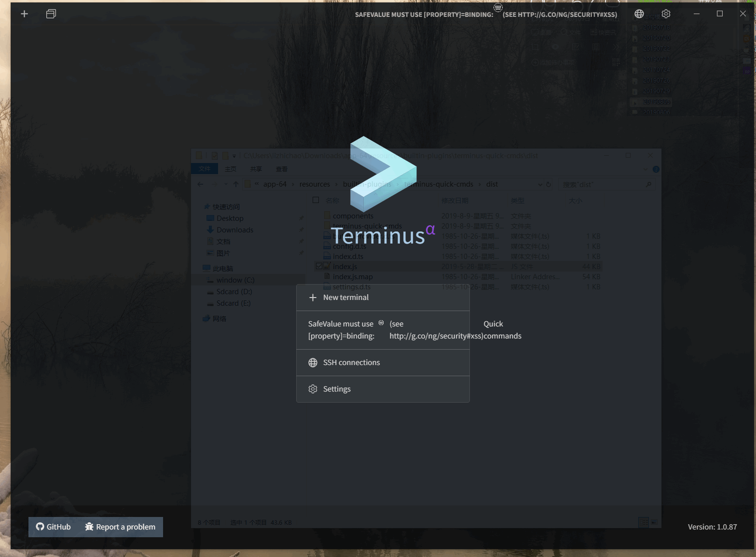
Task: Toggle the pin icon next to Downloads
Action: [x=301, y=230]
